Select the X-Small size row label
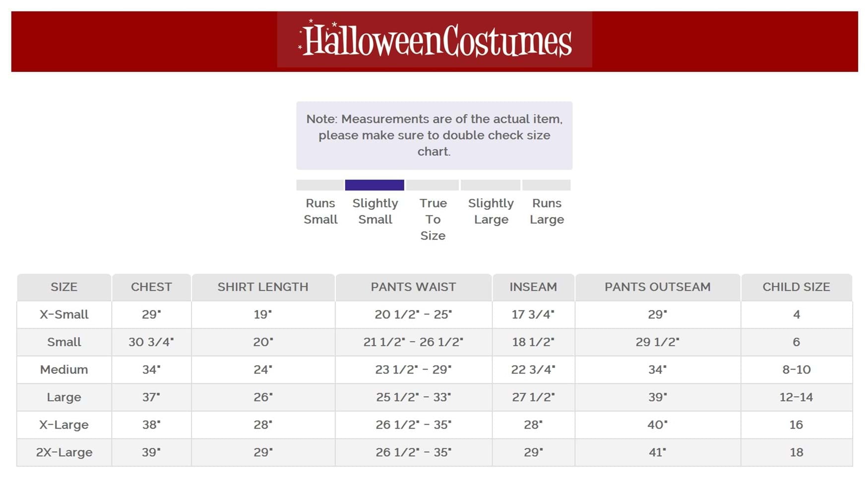Viewport: 868px width, 483px height. pyautogui.click(x=64, y=314)
